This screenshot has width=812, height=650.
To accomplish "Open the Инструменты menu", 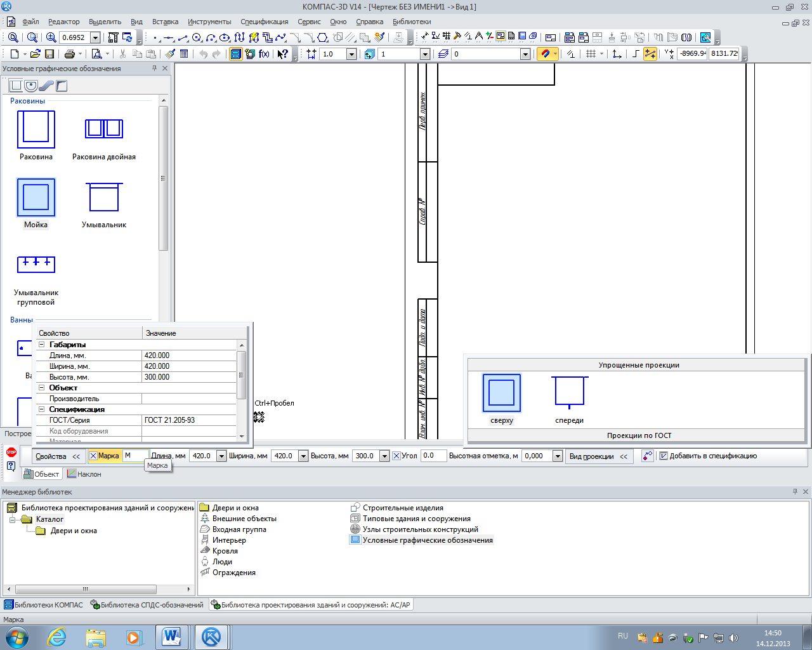I will (x=210, y=22).
